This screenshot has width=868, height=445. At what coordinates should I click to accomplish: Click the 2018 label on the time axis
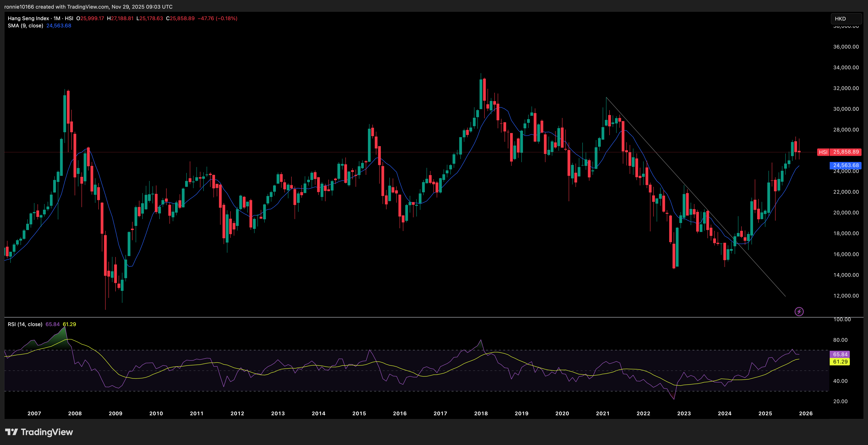481,413
